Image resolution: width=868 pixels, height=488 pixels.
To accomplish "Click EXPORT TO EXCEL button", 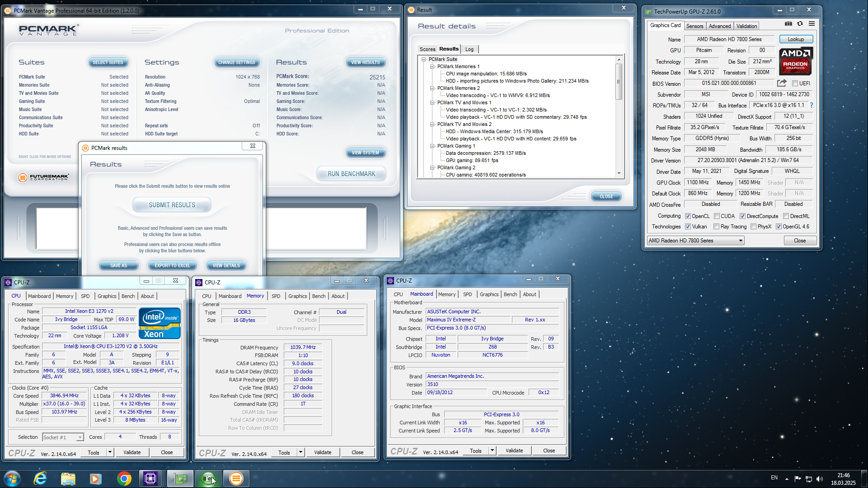I will point(172,265).
